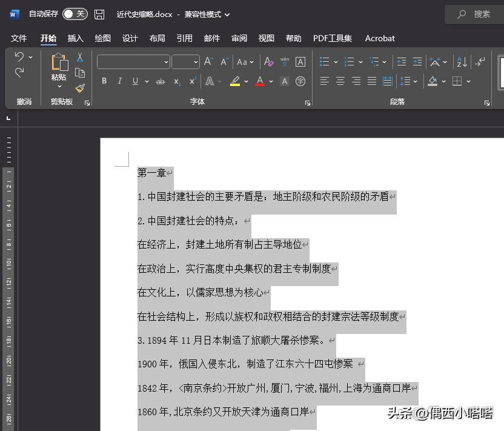Apply strikethrough formatting
The height and width of the screenshot is (431, 504).
[x=160, y=81]
